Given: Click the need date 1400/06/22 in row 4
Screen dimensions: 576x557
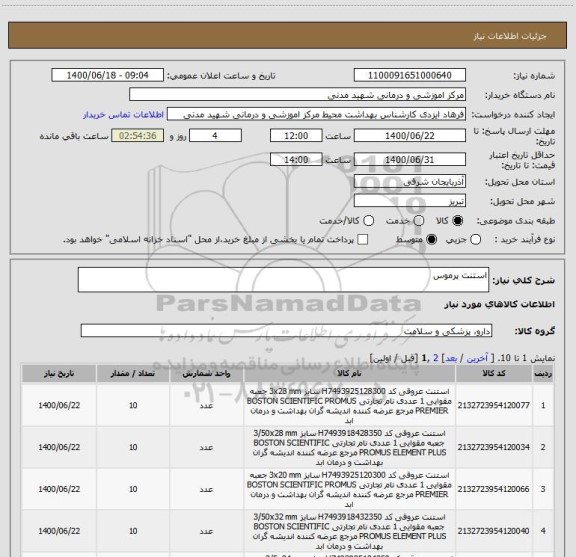Looking at the screenshot, I should click(59, 531).
